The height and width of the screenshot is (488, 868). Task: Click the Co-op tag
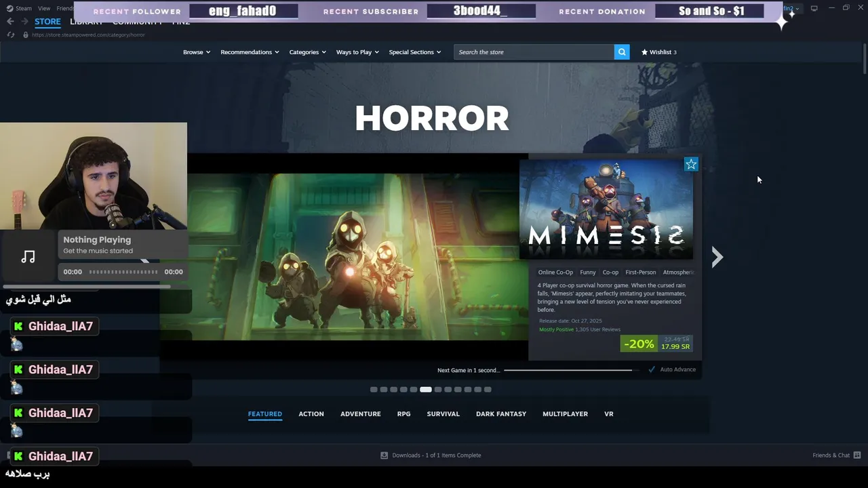(610, 272)
